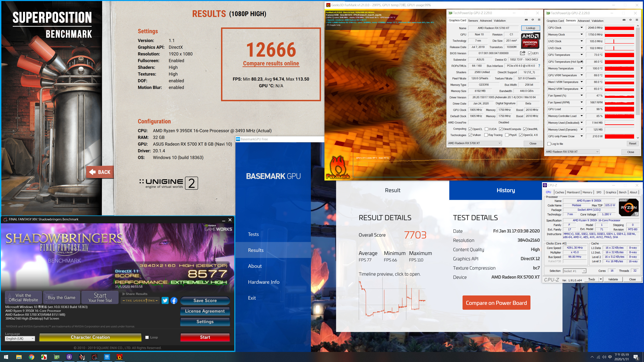Screen dimensions: 644x362
Task: Open the volume control in the system tray
Action: [604, 357]
